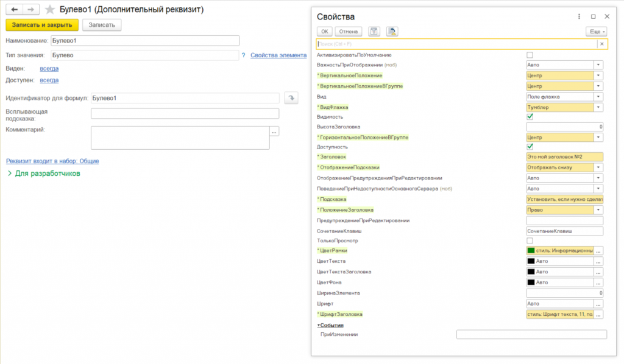
Task: Collapse the События group
Action: coord(319,325)
